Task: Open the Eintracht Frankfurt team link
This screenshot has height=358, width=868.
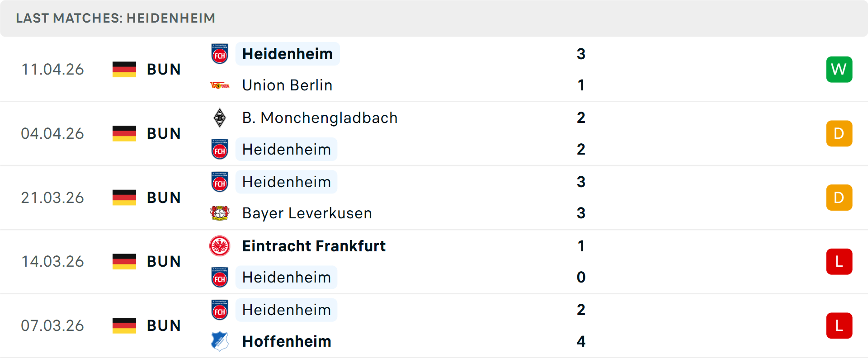Action: pos(314,246)
